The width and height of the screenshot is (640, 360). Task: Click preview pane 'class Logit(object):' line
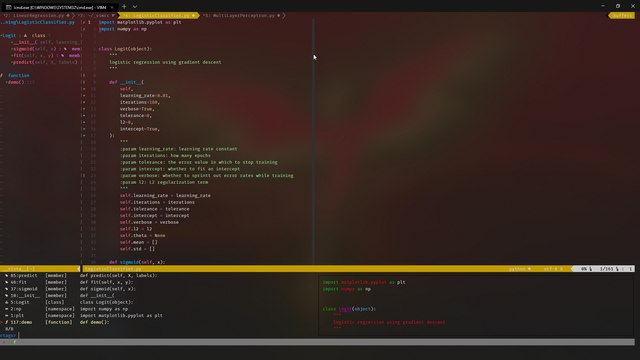click(x=349, y=309)
